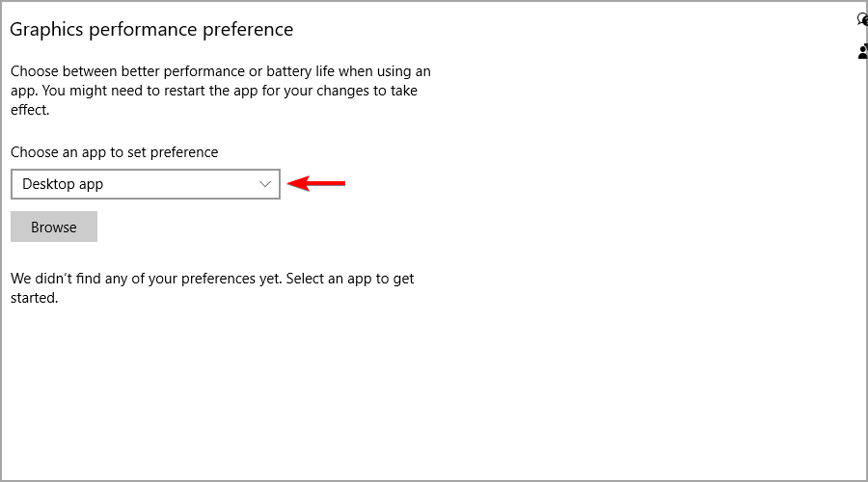Click the word 'started.' below Browse

click(35, 298)
